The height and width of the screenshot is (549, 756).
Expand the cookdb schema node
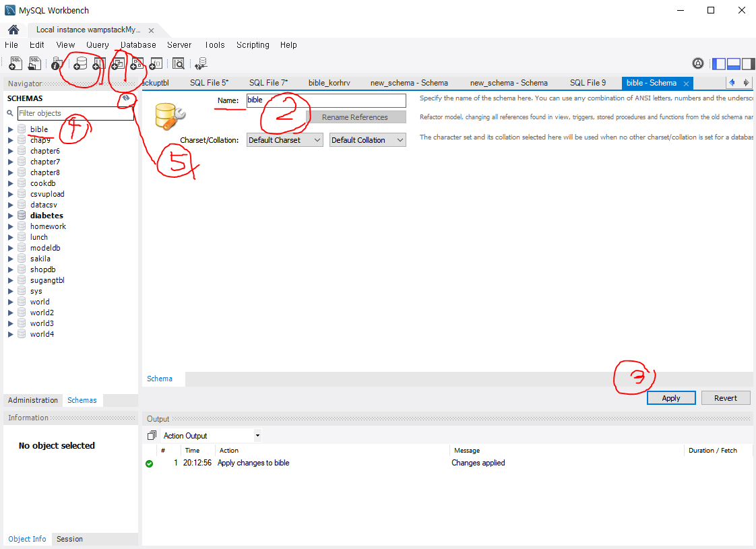tap(10, 183)
